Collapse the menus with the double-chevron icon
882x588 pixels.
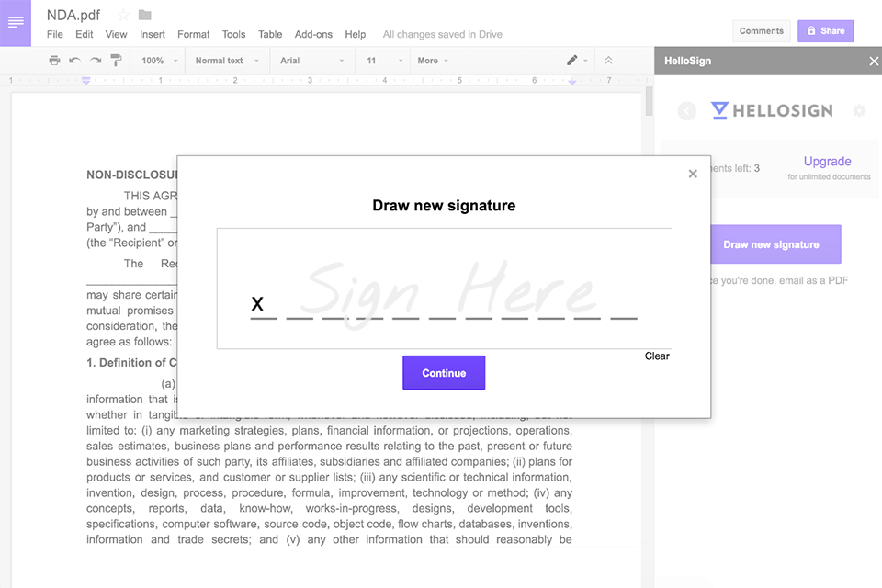pos(608,61)
